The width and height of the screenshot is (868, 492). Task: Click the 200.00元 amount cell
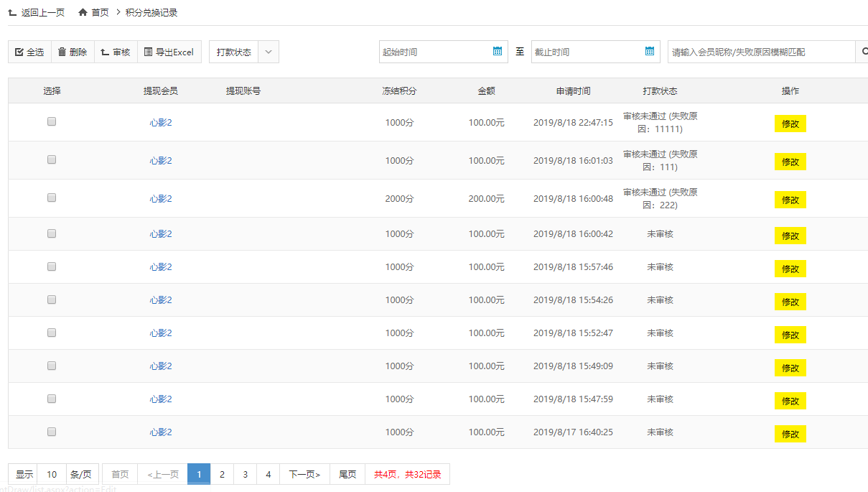[487, 198]
